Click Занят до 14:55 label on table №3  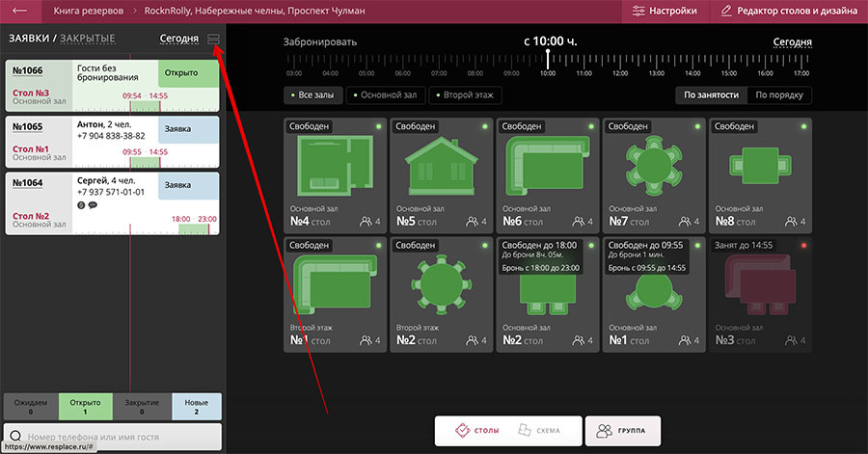[743, 245]
